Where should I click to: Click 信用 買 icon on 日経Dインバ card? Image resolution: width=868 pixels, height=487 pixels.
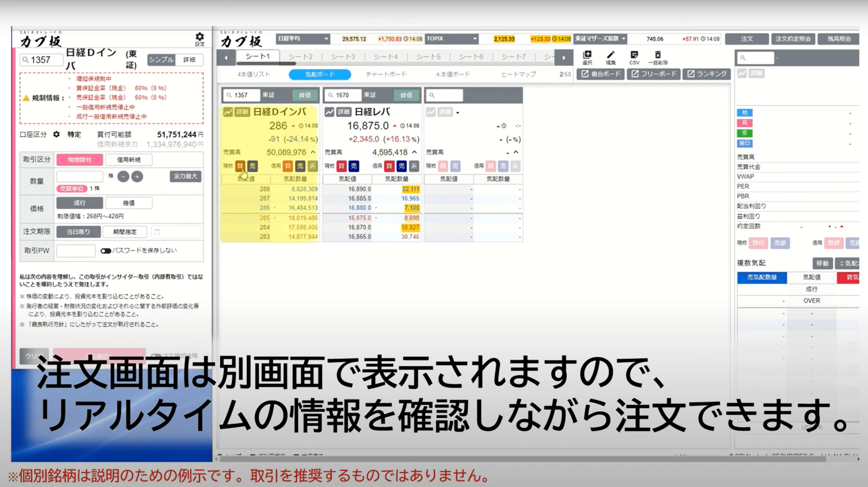coord(288,166)
